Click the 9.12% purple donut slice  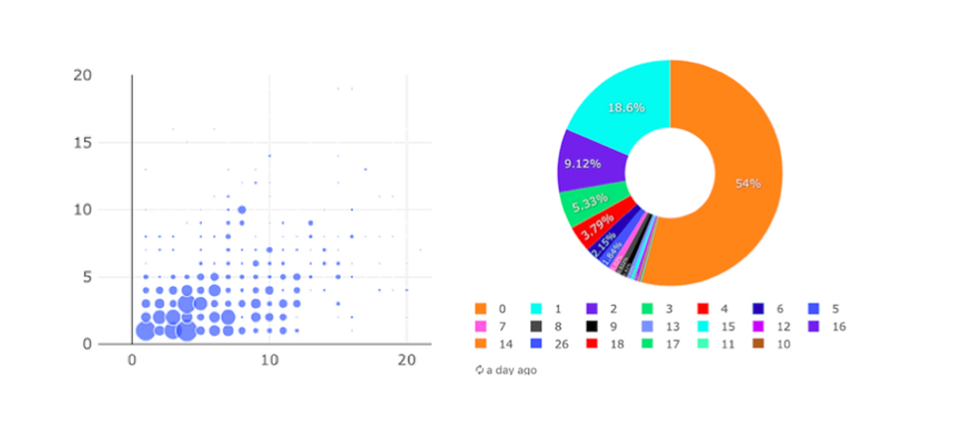(x=591, y=163)
